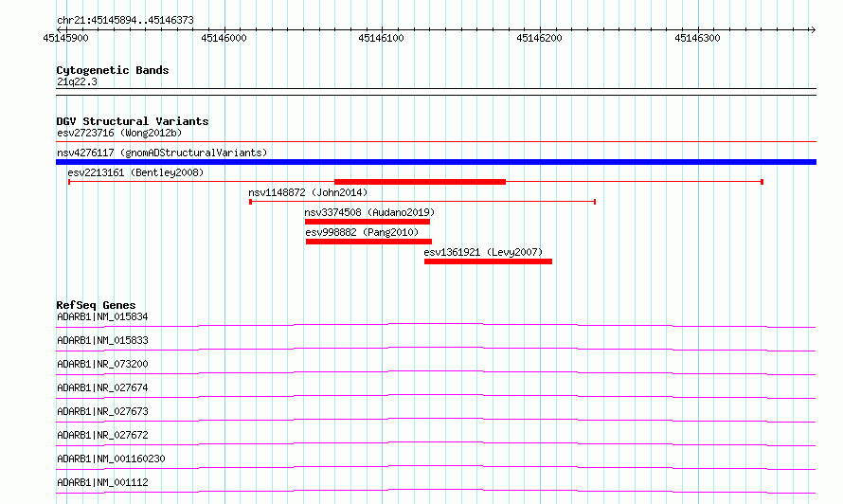
Task: Click the 45146300 ruler coordinate
Action: tap(697, 38)
